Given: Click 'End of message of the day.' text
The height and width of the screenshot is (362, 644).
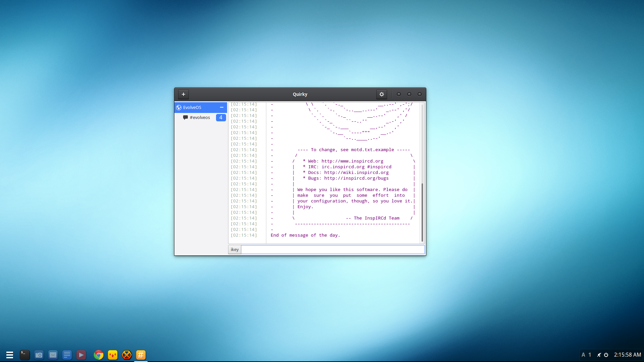Looking at the screenshot, I should (x=305, y=235).
